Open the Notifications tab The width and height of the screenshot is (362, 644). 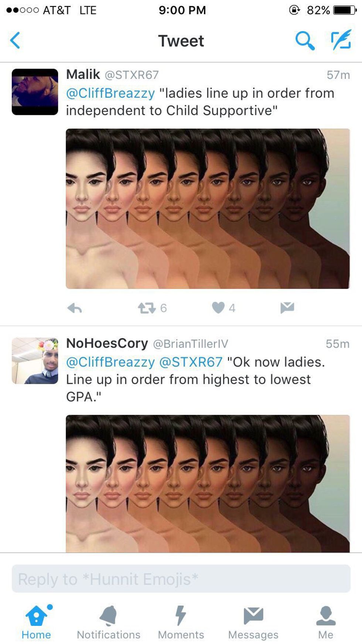(109, 622)
